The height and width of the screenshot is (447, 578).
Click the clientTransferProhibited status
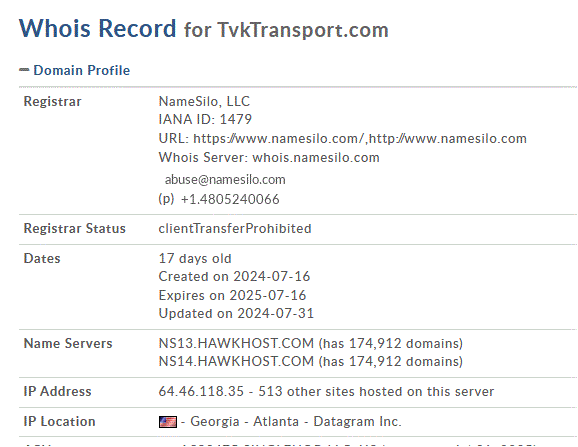pyautogui.click(x=235, y=228)
